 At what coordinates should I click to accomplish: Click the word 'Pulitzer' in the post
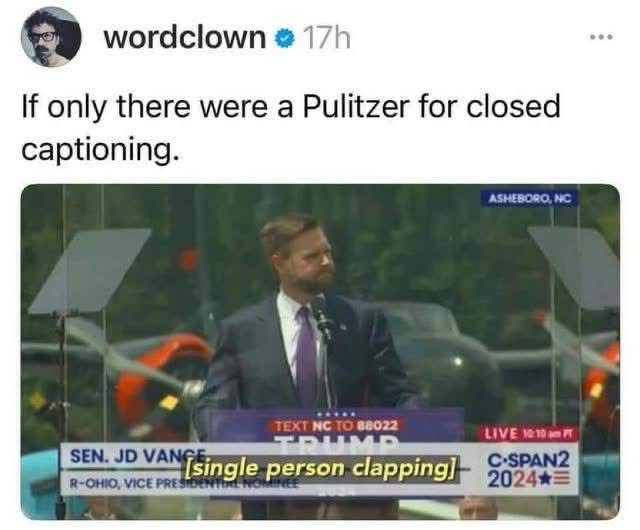point(355,106)
